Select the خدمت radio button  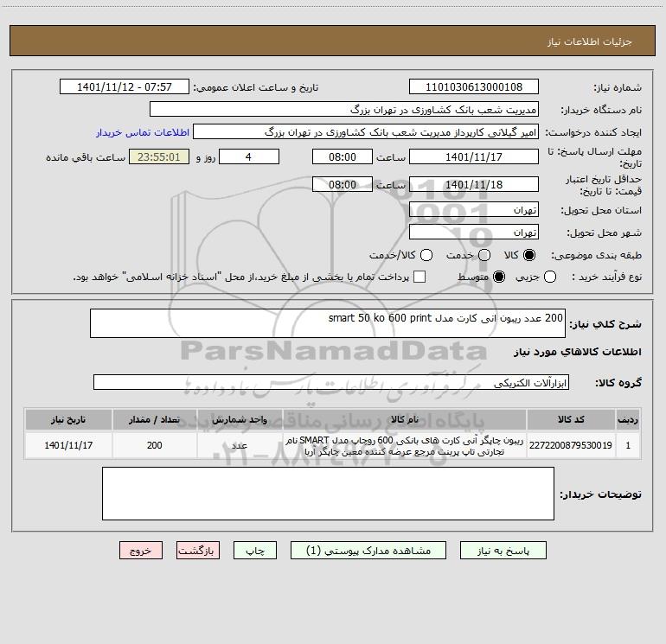pos(484,255)
